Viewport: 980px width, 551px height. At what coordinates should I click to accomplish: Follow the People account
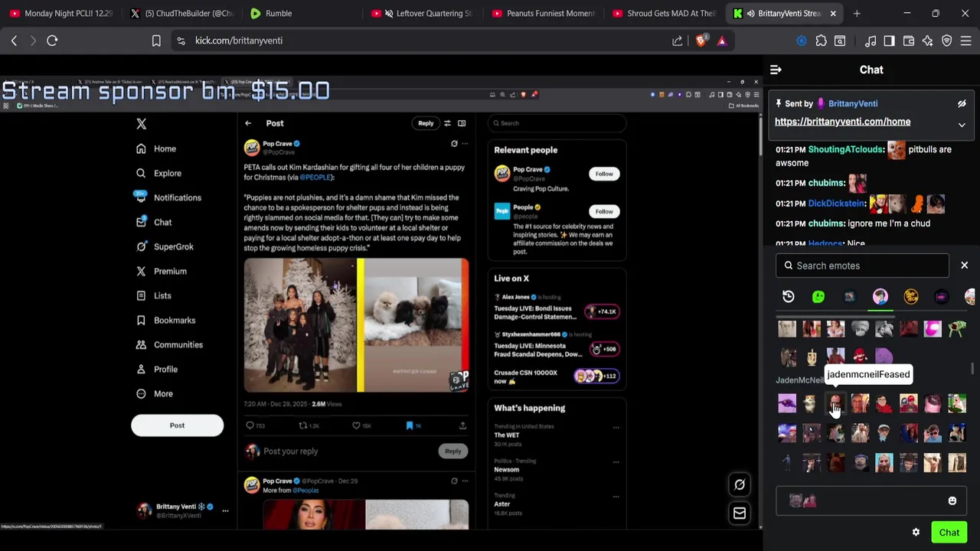(x=604, y=211)
